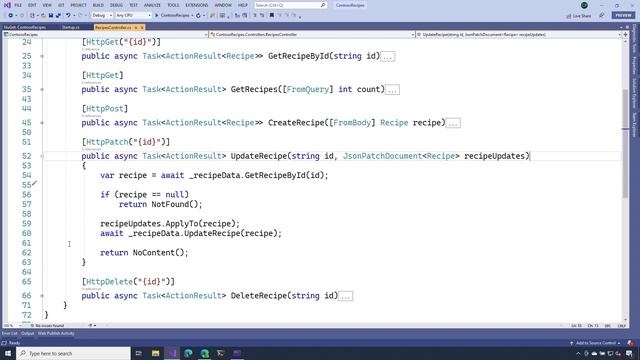Open the EXTENSIONS menu

tap(197, 5)
